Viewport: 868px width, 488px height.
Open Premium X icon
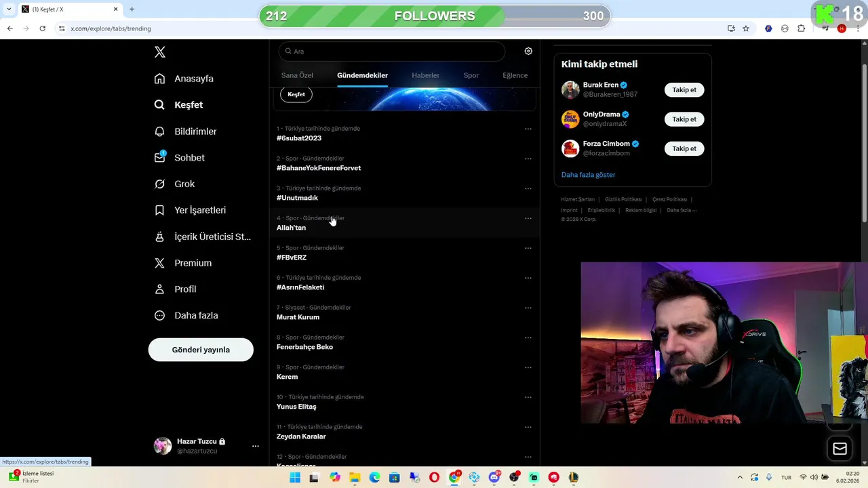[159, 263]
